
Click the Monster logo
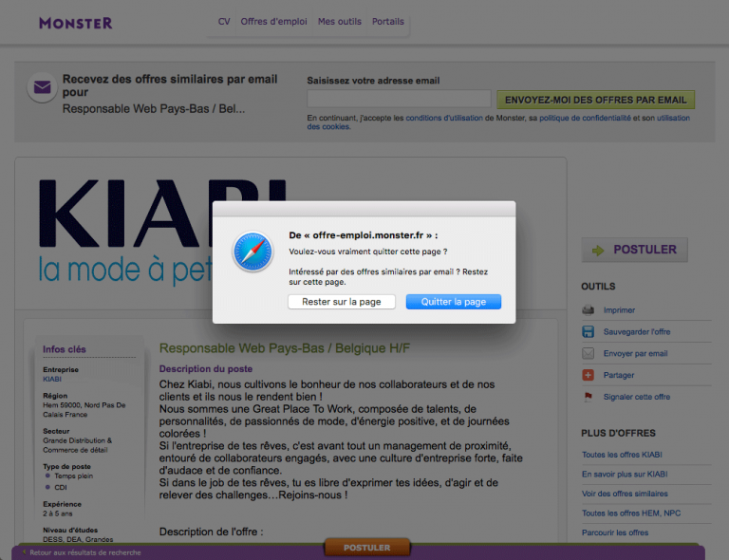coord(76,23)
